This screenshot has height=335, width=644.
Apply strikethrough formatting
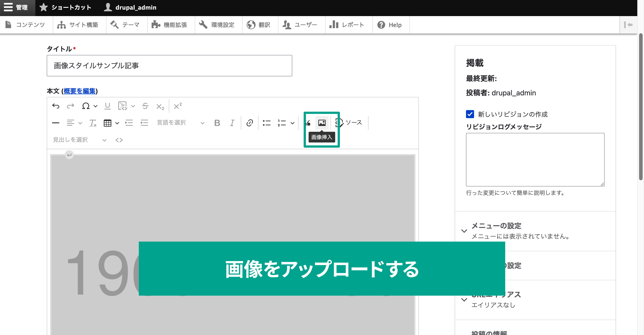(145, 106)
